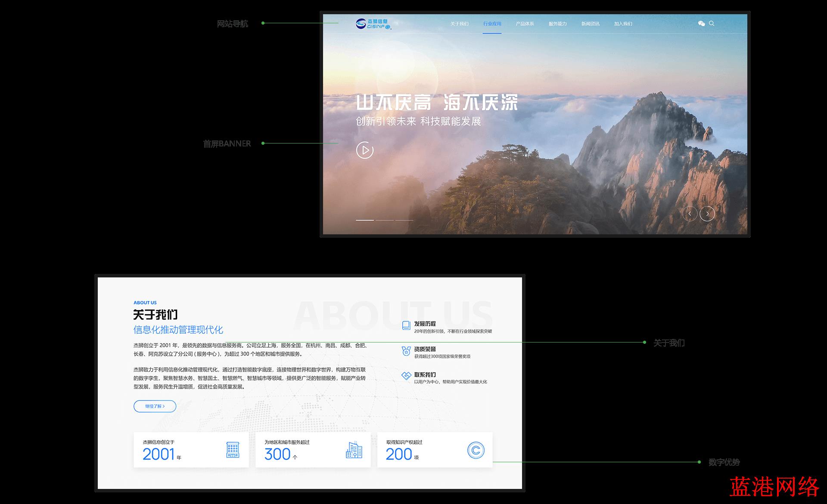827x504 pixels.
Task: Click the 杰狮信息 GISINFO logo
Action: pyautogui.click(x=373, y=24)
